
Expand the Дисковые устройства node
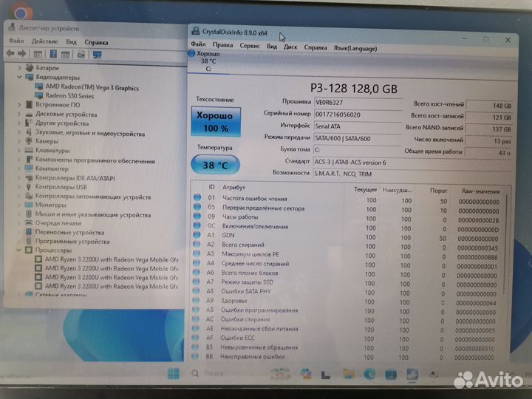click(x=19, y=114)
